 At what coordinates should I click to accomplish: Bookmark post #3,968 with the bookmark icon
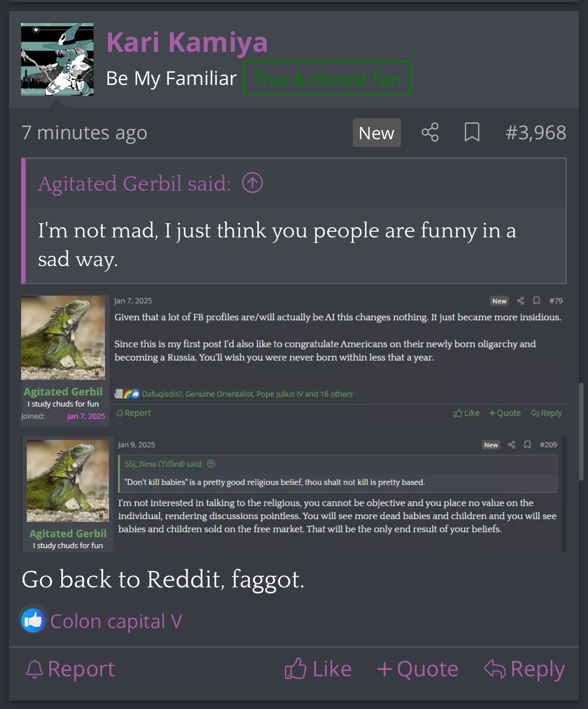click(472, 132)
